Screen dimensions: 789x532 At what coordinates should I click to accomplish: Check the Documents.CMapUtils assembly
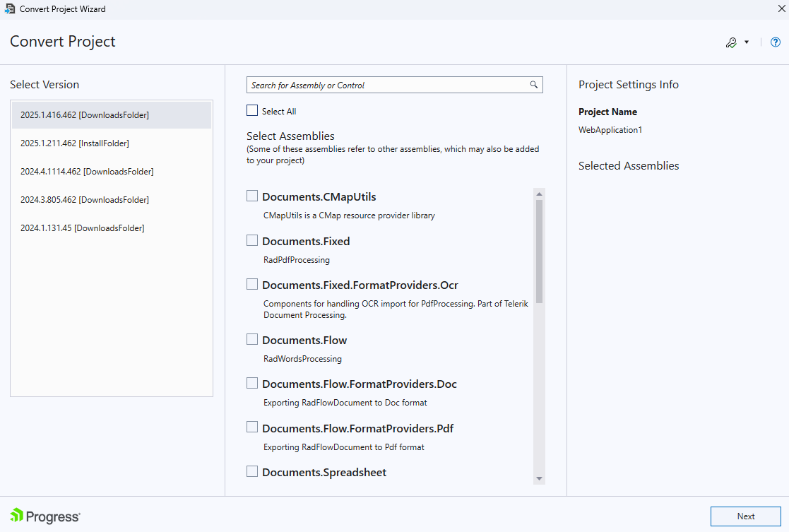(252, 194)
